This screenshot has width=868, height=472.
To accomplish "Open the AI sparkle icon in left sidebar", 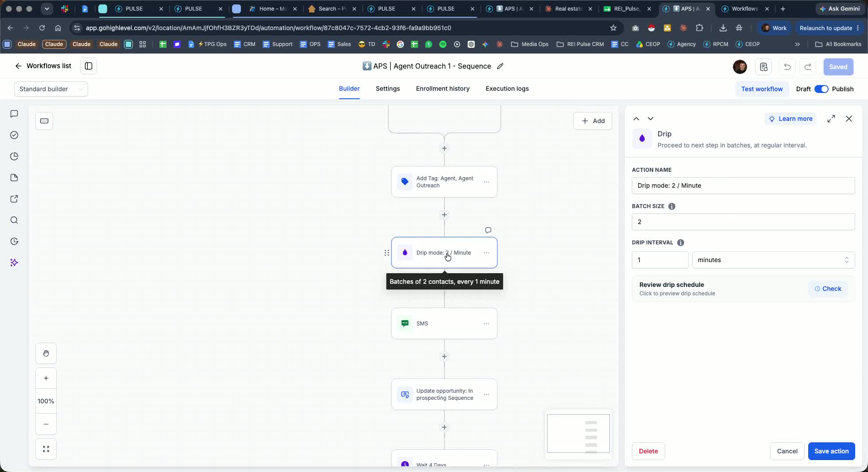I will pos(14,263).
